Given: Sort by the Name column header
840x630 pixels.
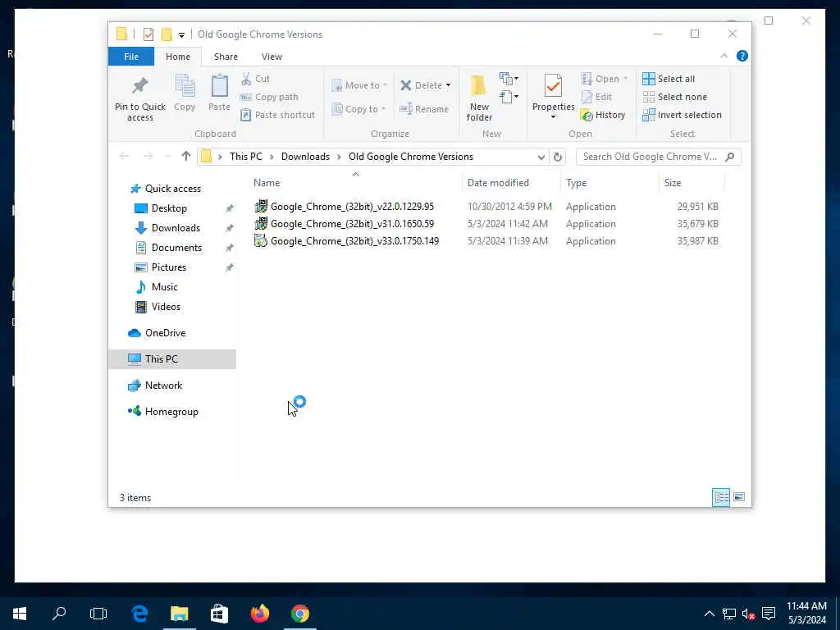Looking at the screenshot, I should tap(267, 183).
